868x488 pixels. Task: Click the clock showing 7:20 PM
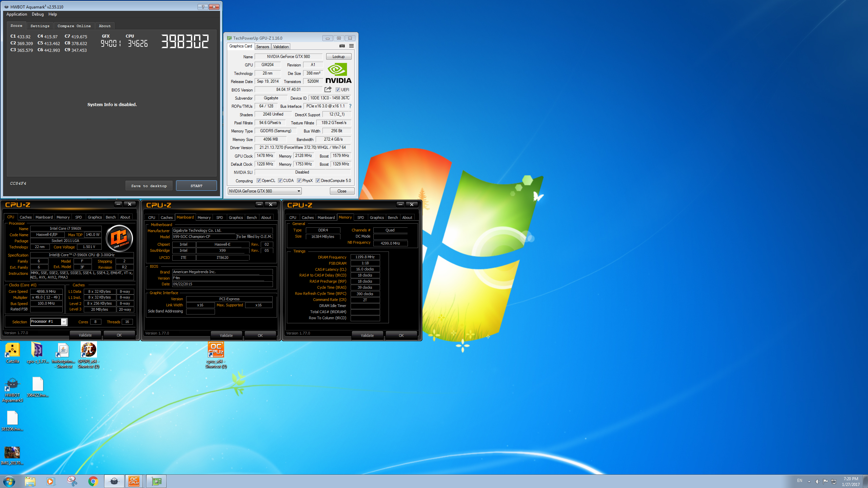pos(851,479)
